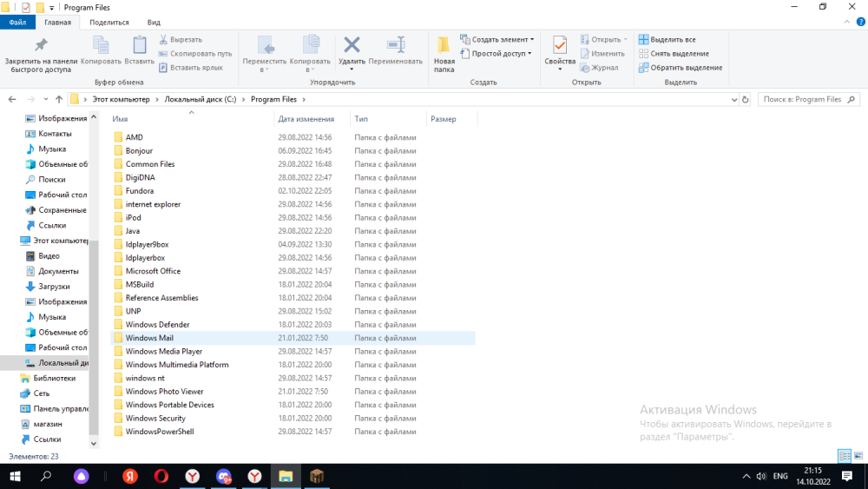Switch to details view icon

(845, 456)
